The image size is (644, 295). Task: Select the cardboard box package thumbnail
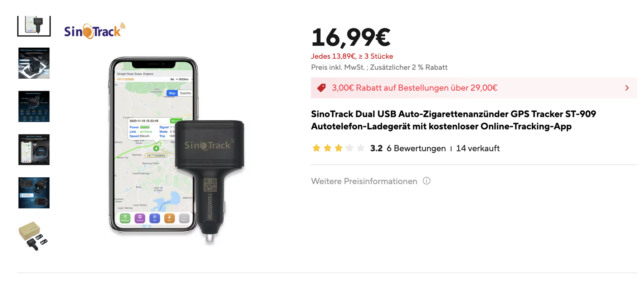33,236
